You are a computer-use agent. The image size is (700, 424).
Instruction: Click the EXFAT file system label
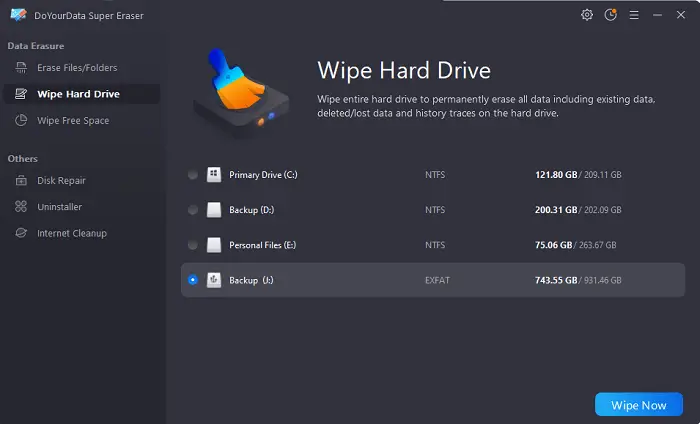438,280
